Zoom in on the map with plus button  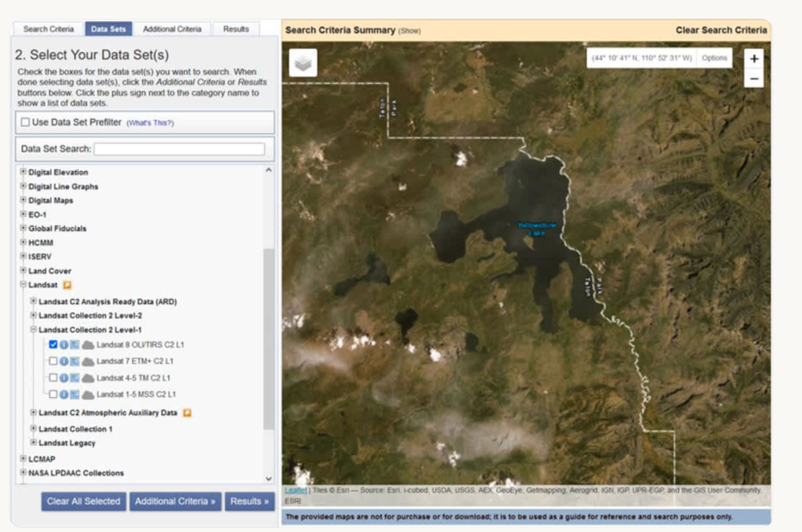(x=754, y=59)
